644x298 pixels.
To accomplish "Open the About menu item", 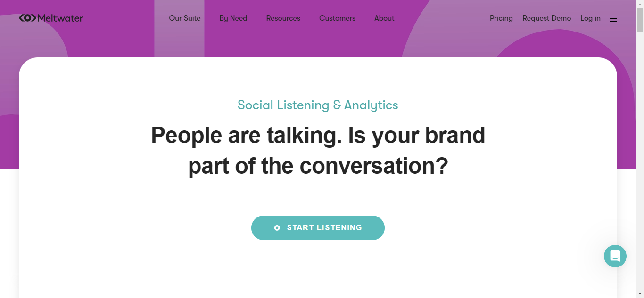I will pos(384,18).
